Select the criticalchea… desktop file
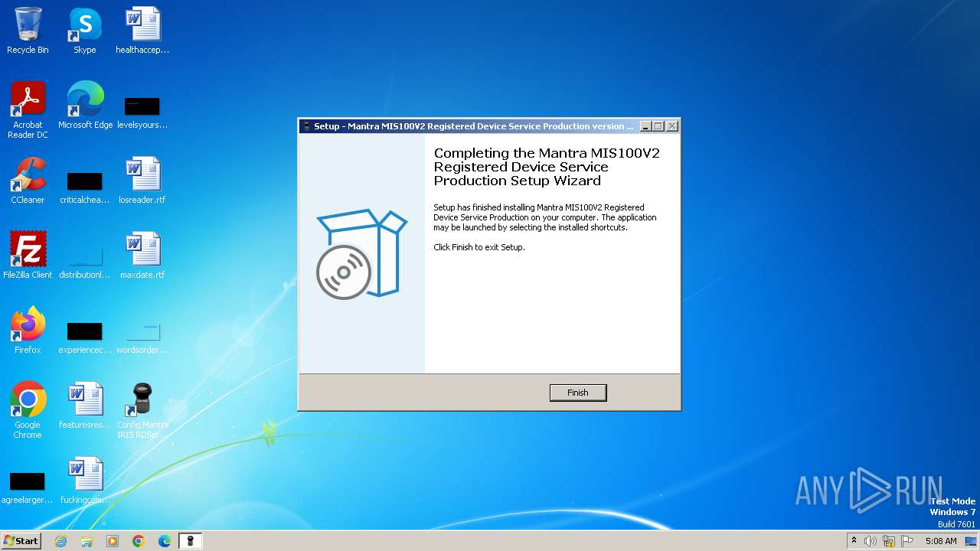This screenshot has height=551, width=980. (x=85, y=186)
